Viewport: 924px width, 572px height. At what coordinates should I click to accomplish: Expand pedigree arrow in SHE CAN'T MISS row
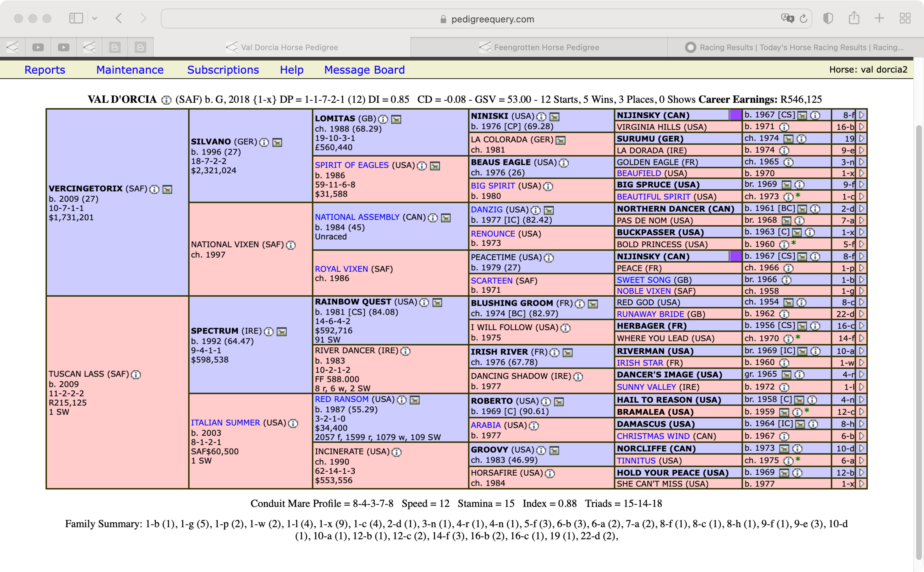click(x=862, y=483)
